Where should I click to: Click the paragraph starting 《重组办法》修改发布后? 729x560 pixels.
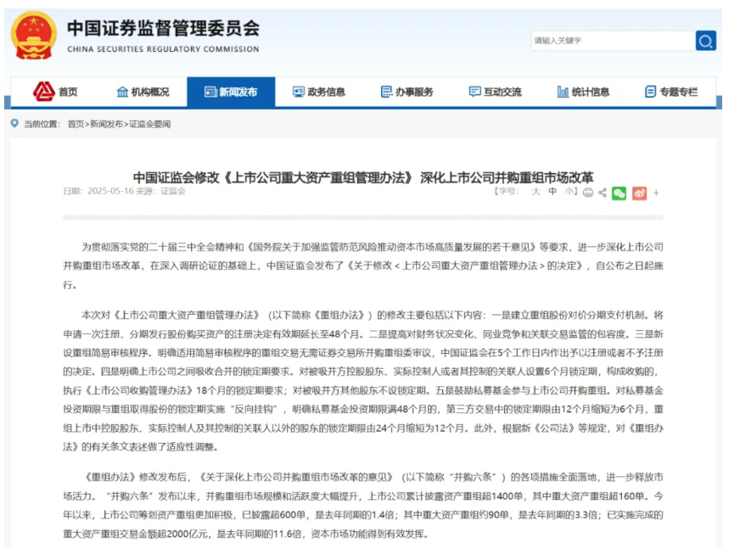pyautogui.click(x=363, y=506)
